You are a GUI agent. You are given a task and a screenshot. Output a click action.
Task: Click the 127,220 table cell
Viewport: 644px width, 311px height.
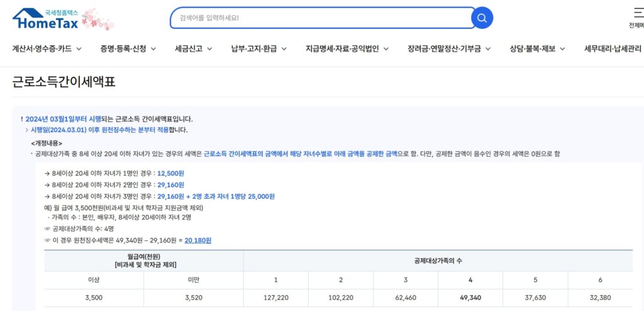click(276, 297)
